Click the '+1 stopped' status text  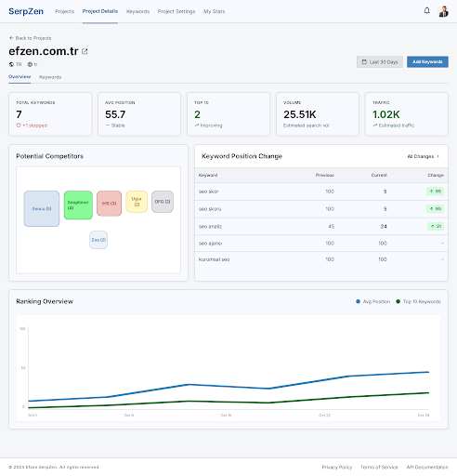(35, 126)
